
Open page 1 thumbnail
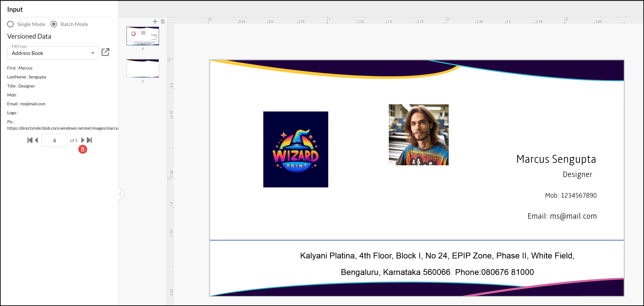pyautogui.click(x=143, y=36)
